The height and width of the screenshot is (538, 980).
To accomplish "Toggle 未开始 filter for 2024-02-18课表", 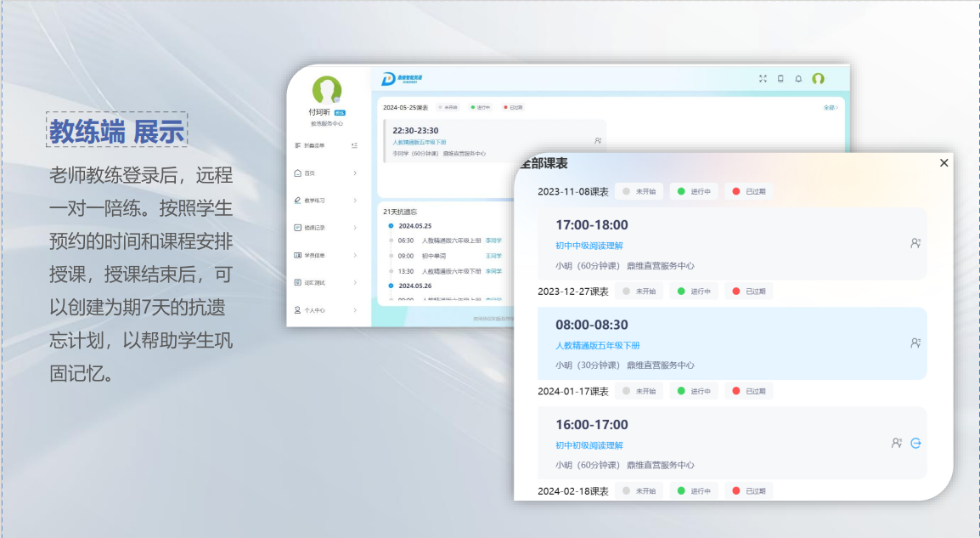I will click(639, 491).
